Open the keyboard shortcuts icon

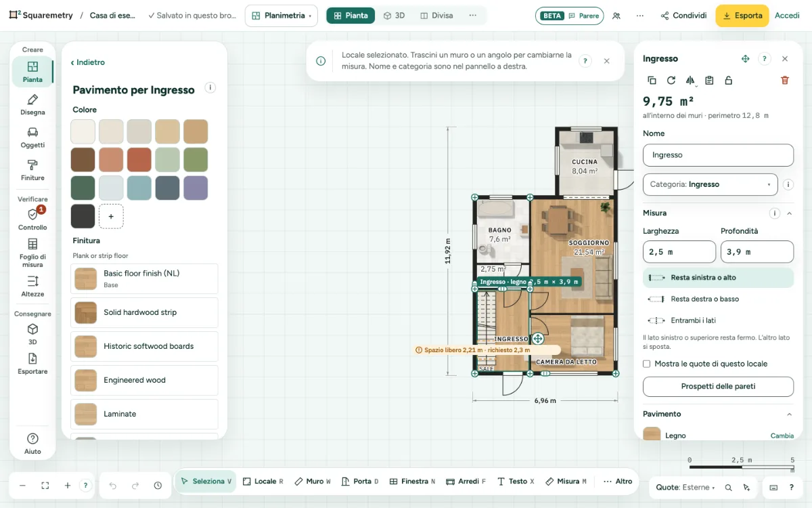[773, 488]
